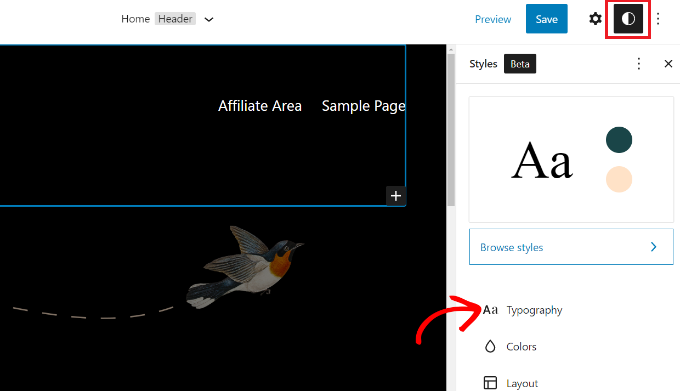Click the Preview link
Screen dimensions: 680x391
[x=493, y=19]
